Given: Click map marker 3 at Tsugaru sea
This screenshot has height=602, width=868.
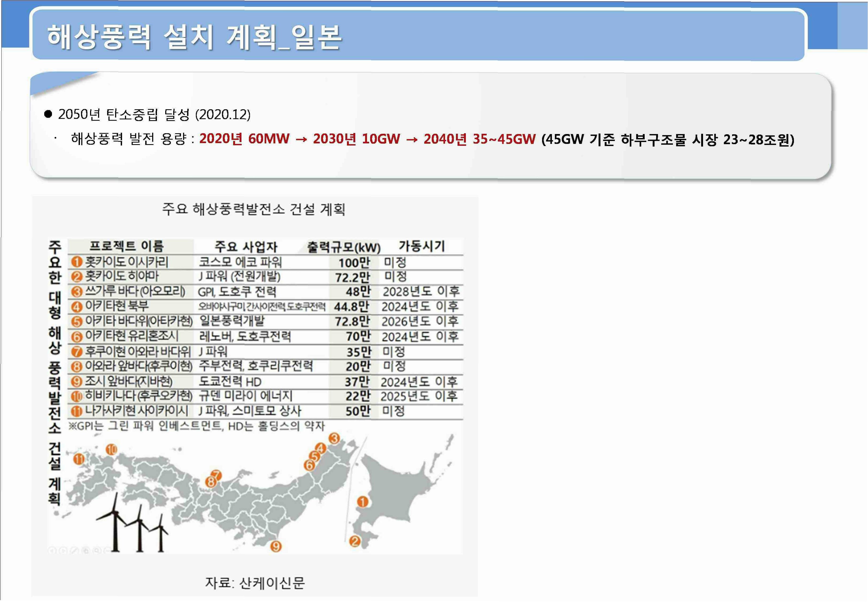Looking at the screenshot, I should [334, 439].
